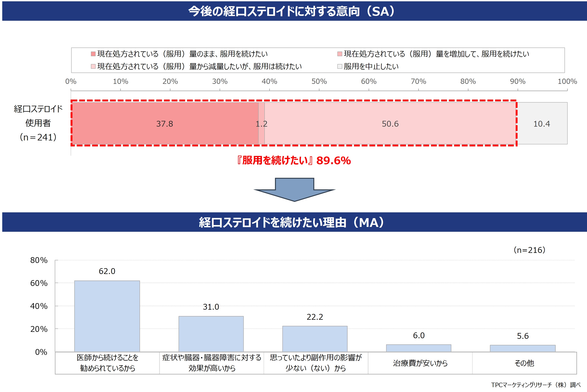The image size is (587, 392).
Task: Click the legend swatch for 量のまま、服用を続けたい
Action: pyautogui.click(x=93, y=54)
